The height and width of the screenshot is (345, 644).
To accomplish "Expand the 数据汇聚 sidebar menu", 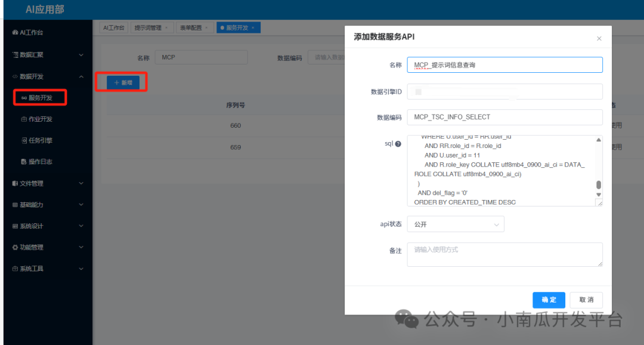I will (x=81, y=55).
